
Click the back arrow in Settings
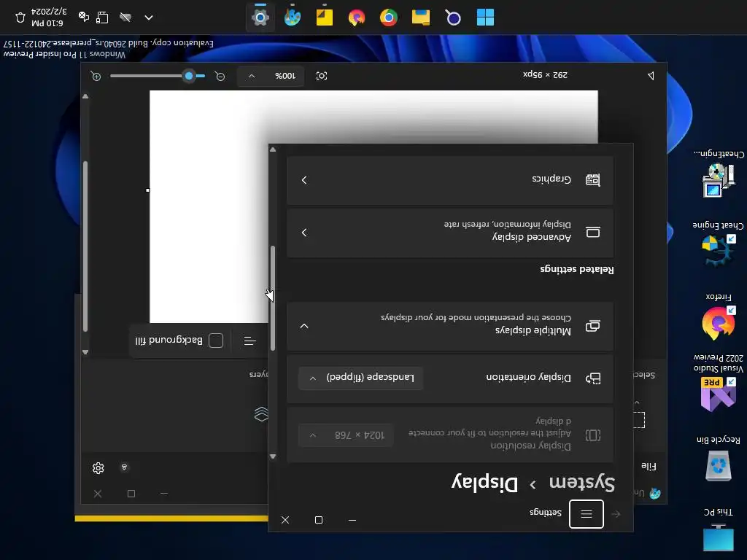[x=616, y=514]
